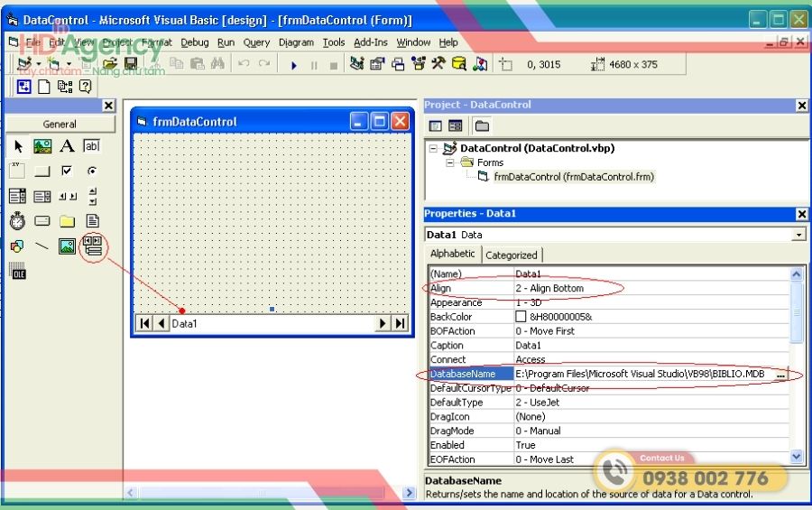Select the FileListBox control tool

92,221
